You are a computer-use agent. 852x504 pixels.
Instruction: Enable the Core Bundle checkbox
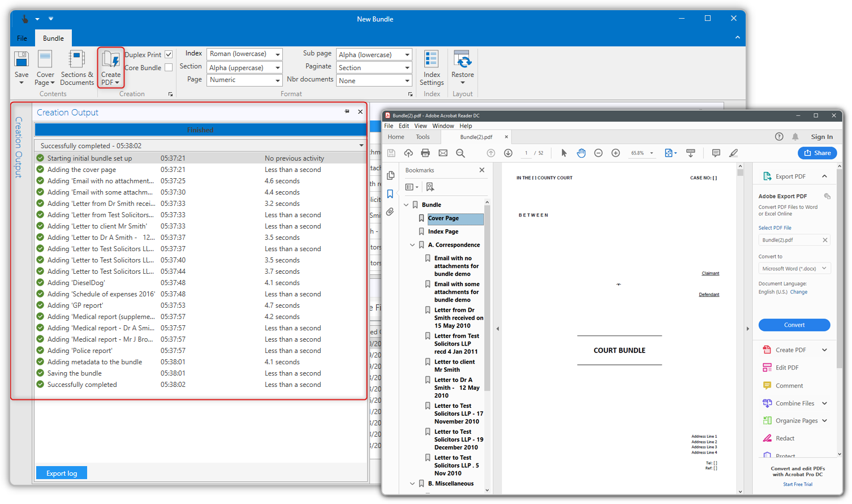click(x=169, y=68)
